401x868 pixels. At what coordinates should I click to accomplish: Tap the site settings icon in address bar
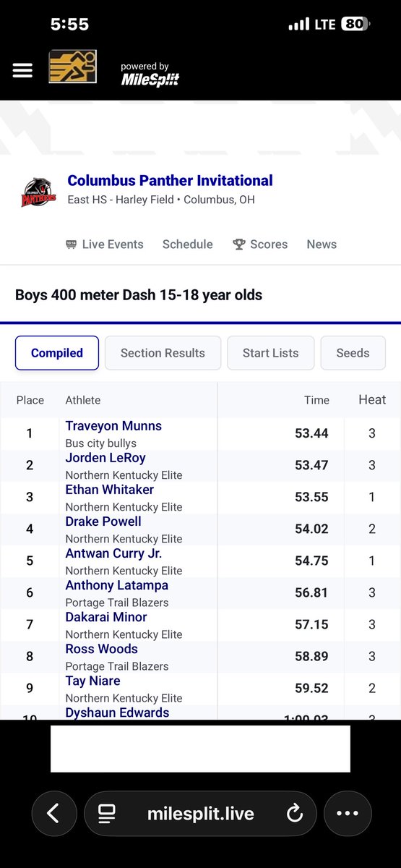108,814
